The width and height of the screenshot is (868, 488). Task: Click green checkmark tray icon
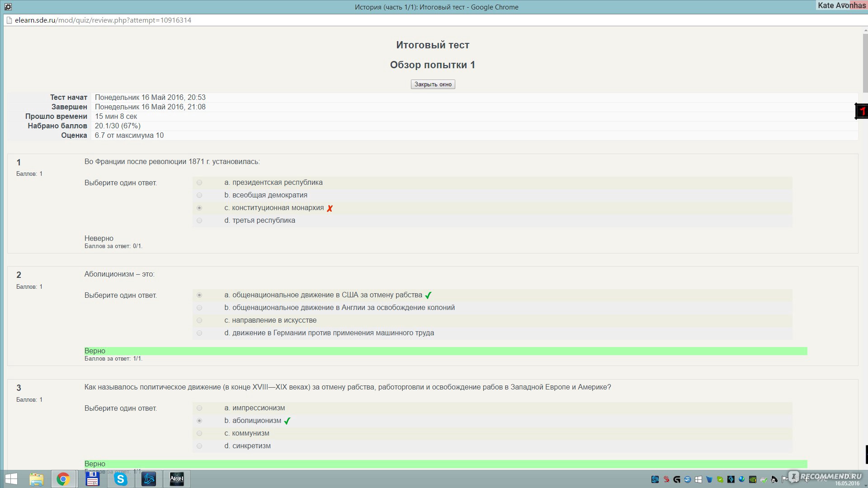(x=764, y=480)
